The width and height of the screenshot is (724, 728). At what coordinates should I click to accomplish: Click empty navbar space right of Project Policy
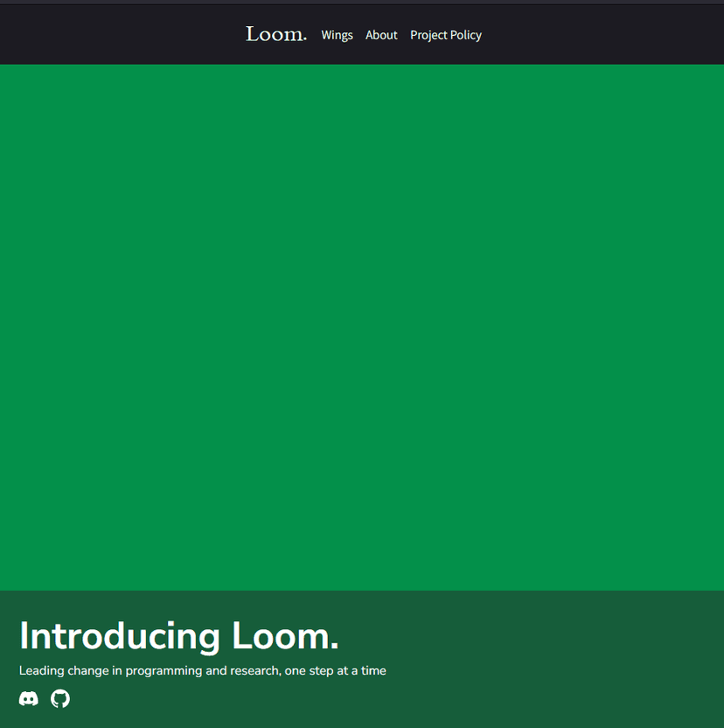click(x=603, y=35)
